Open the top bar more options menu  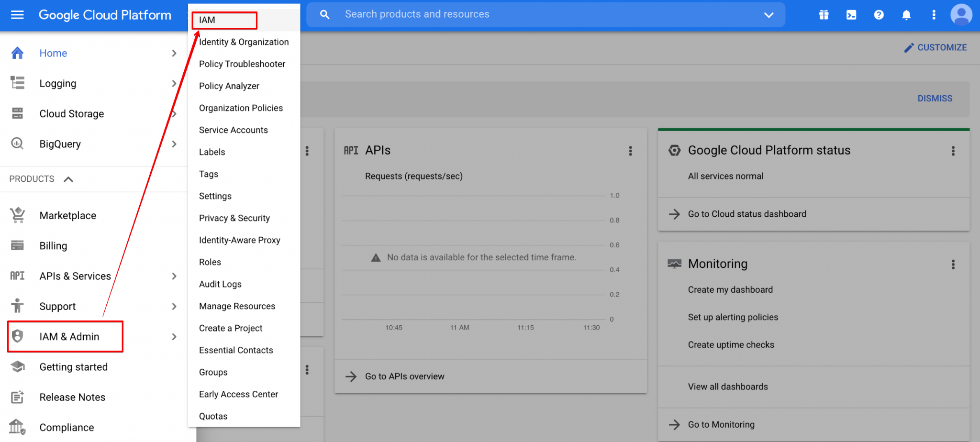click(934, 15)
